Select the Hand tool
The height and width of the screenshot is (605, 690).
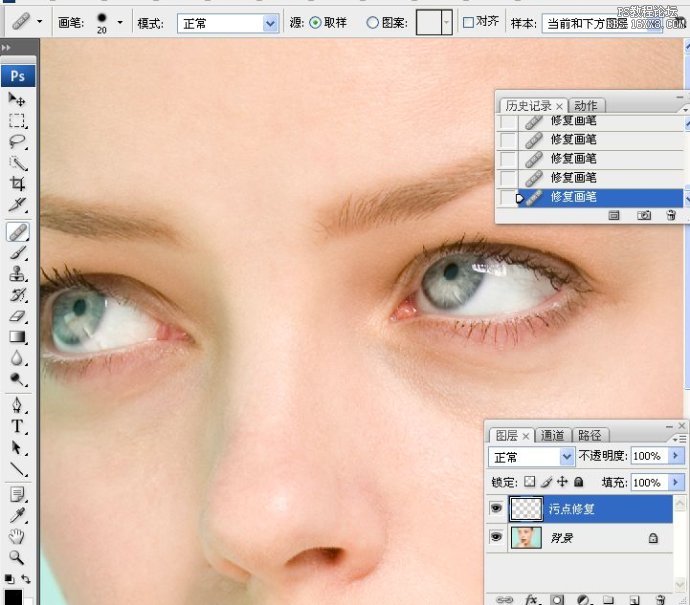pos(17,536)
